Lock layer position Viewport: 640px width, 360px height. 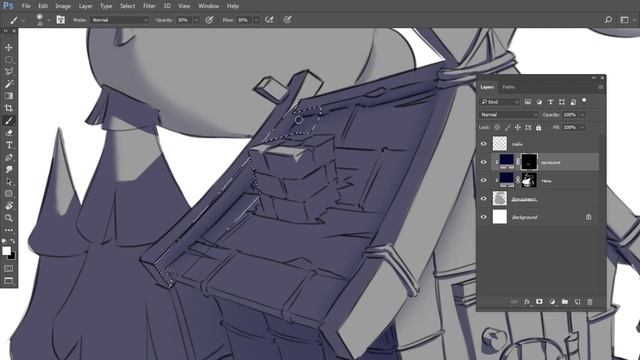pyautogui.click(x=518, y=127)
